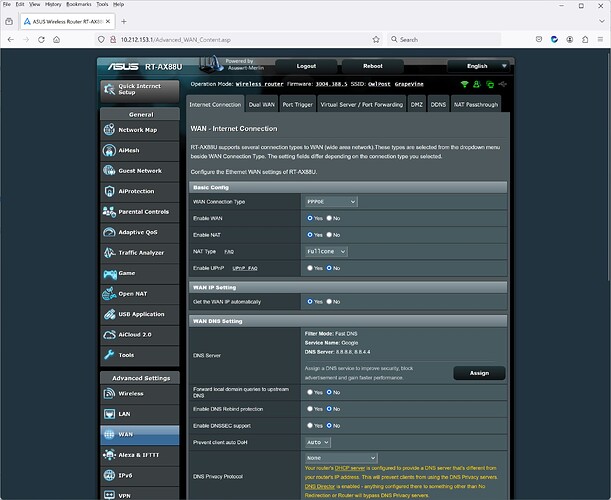The image size is (611, 500).
Task: Reload the page in browser
Action: 41,40
